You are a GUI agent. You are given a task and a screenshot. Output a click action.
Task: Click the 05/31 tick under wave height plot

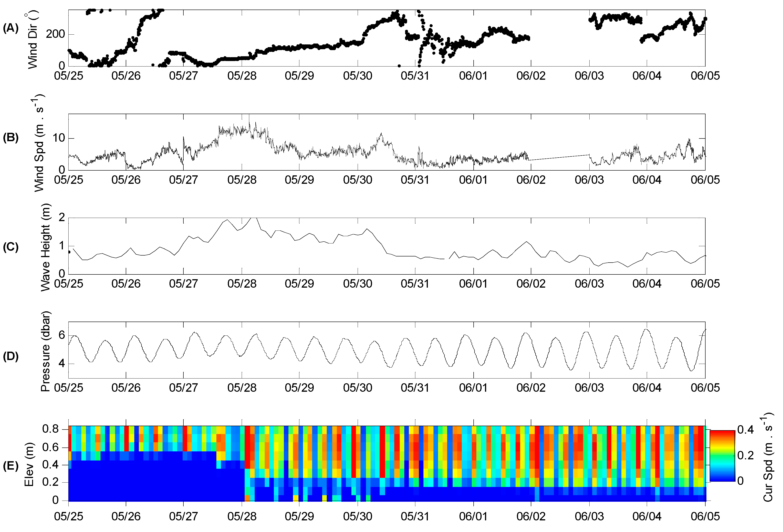[415, 284]
